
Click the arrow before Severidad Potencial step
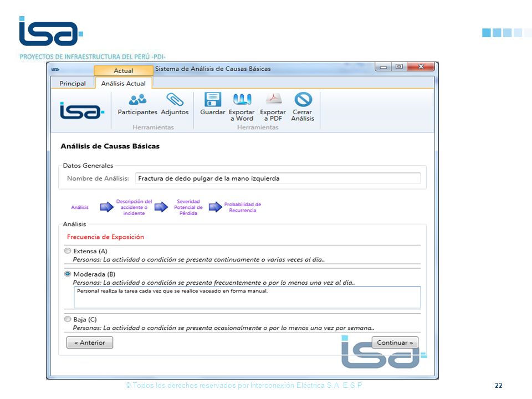(161, 207)
